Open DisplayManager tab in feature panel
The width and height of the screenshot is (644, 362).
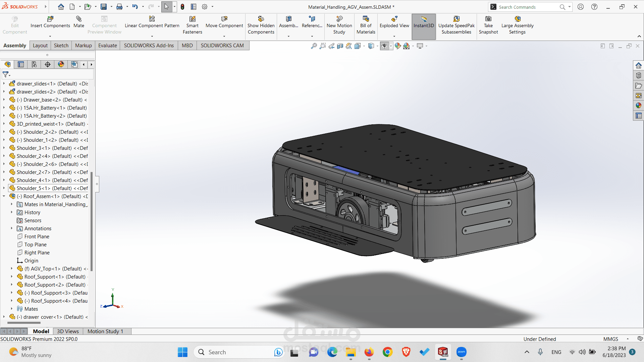[61, 64]
